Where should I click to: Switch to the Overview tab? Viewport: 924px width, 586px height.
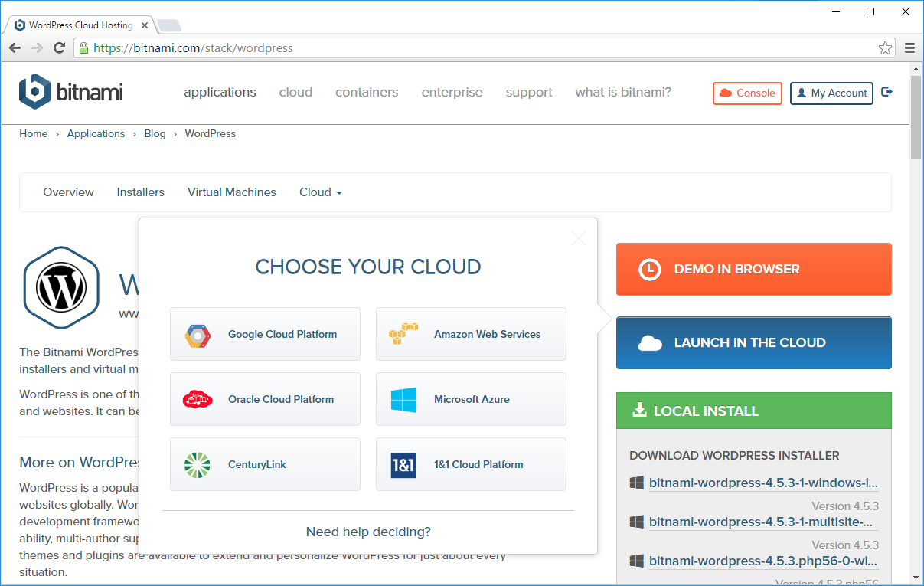click(68, 192)
